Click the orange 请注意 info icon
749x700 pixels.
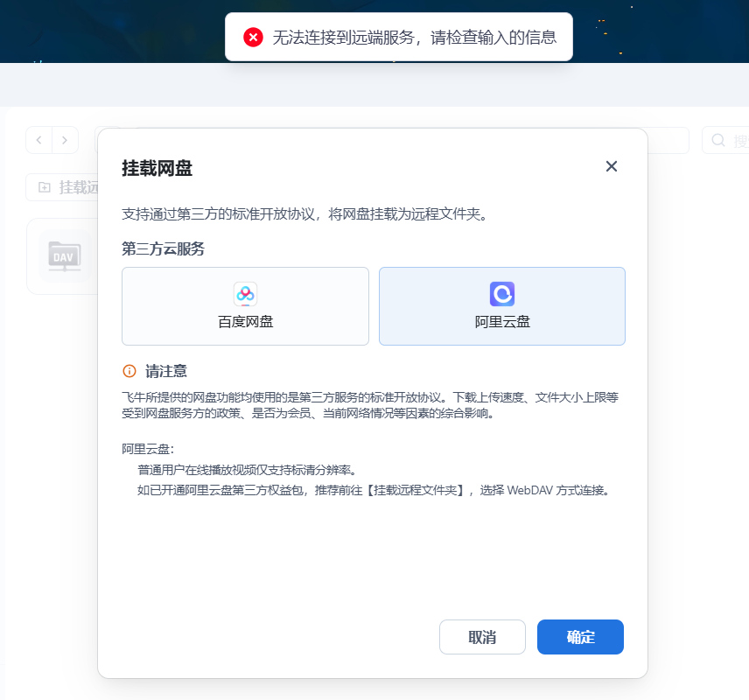pos(129,371)
